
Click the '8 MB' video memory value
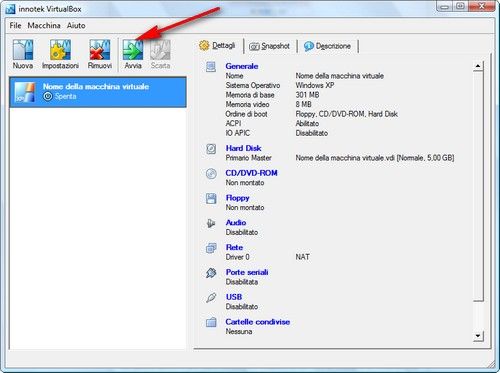tap(303, 104)
